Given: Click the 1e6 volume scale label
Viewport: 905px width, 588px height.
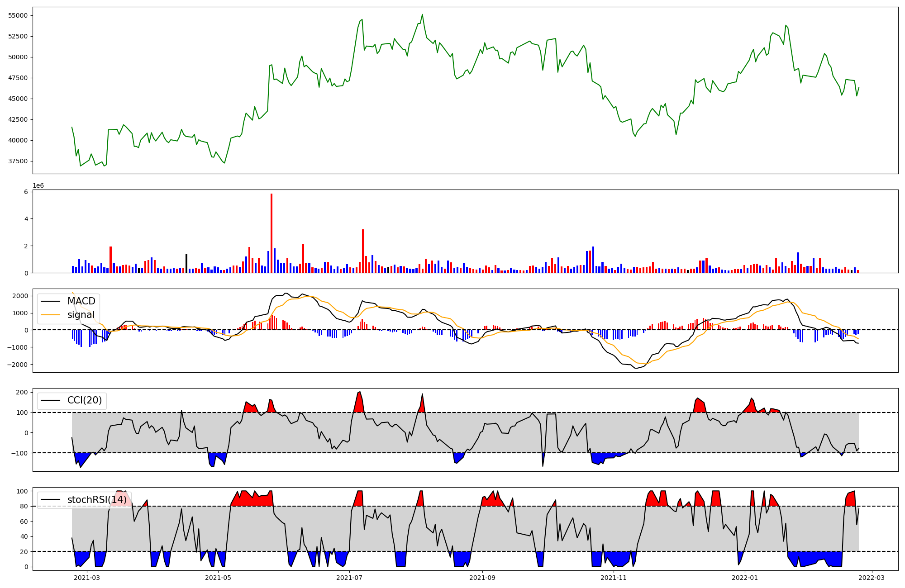Looking at the screenshot, I should click(x=38, y=185).
